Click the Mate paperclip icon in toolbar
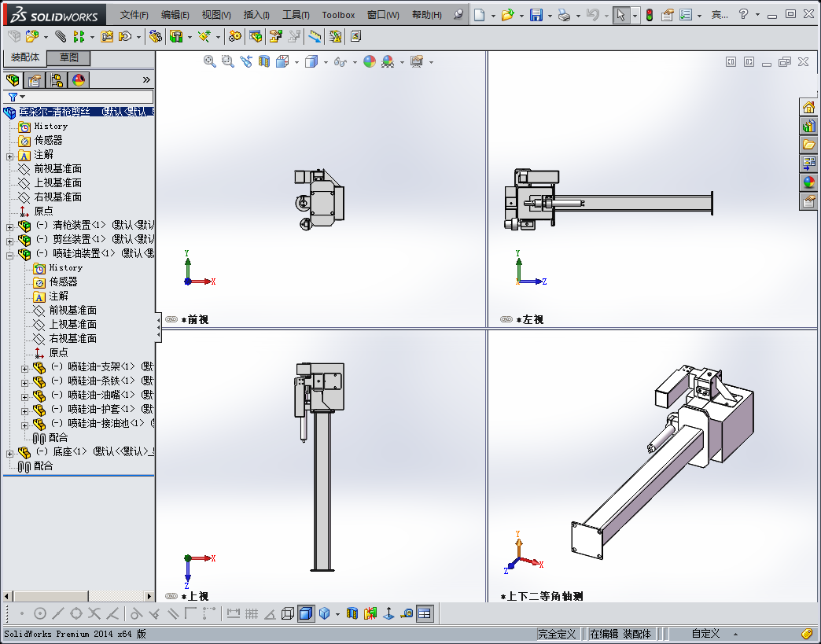Image resolution: width=821 pixels, height=644 pixels. click(61, 36)
